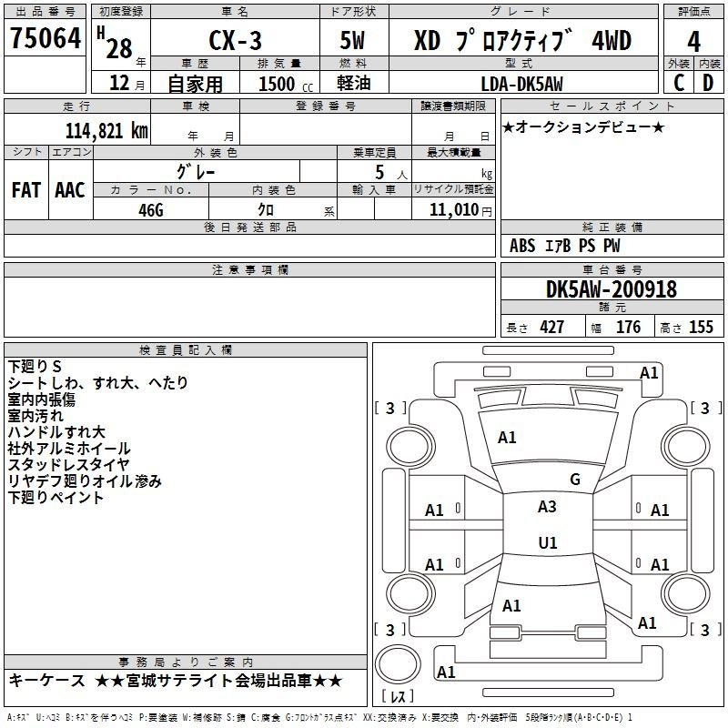Click the A3 roof damage mark

pyautogui.click(x=547, y=507)
